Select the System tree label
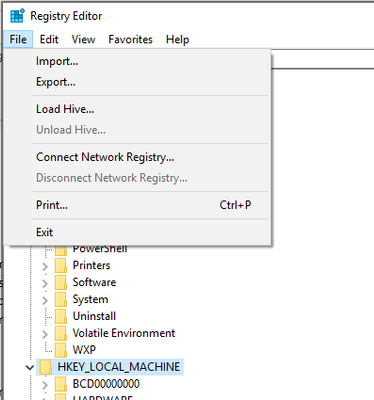374x400 pixels. click(x=90, y=299)
